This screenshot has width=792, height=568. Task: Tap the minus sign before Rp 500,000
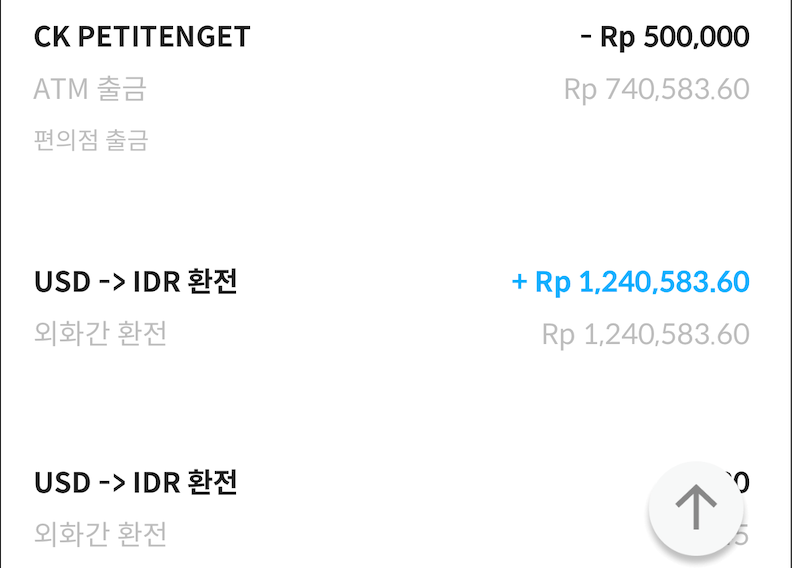tap(585, 36)
